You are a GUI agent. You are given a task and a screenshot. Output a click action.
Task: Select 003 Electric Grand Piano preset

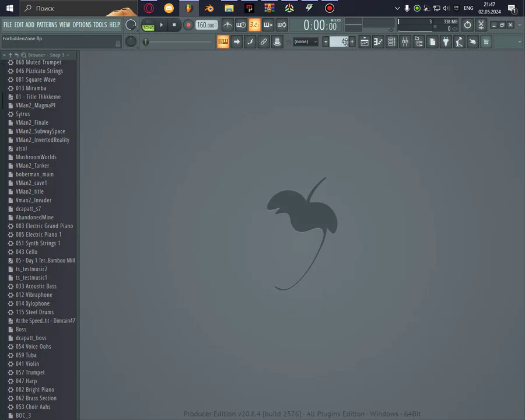44,226
